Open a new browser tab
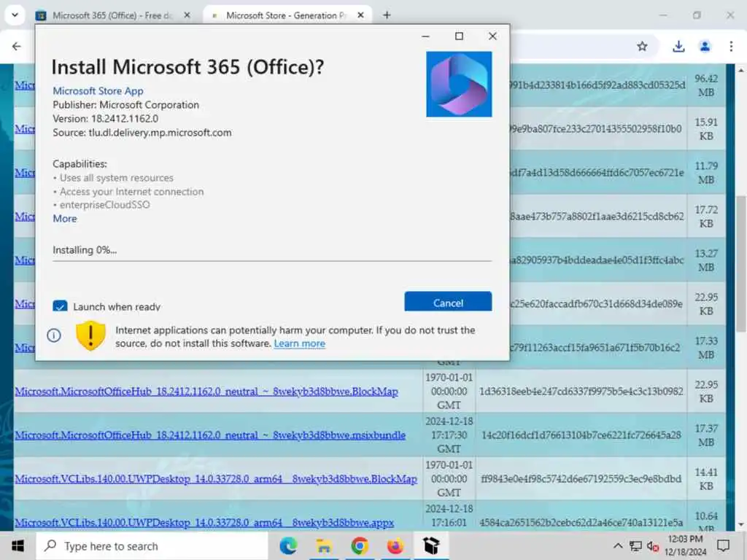 387,15
